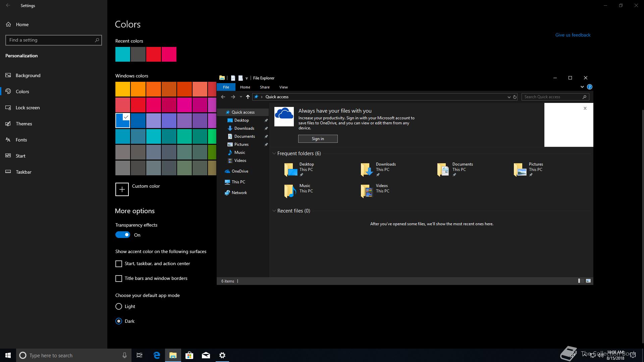Click File Explorer back navigation arrow
This screenshot has height=362, width=644.
click(223, 97)
